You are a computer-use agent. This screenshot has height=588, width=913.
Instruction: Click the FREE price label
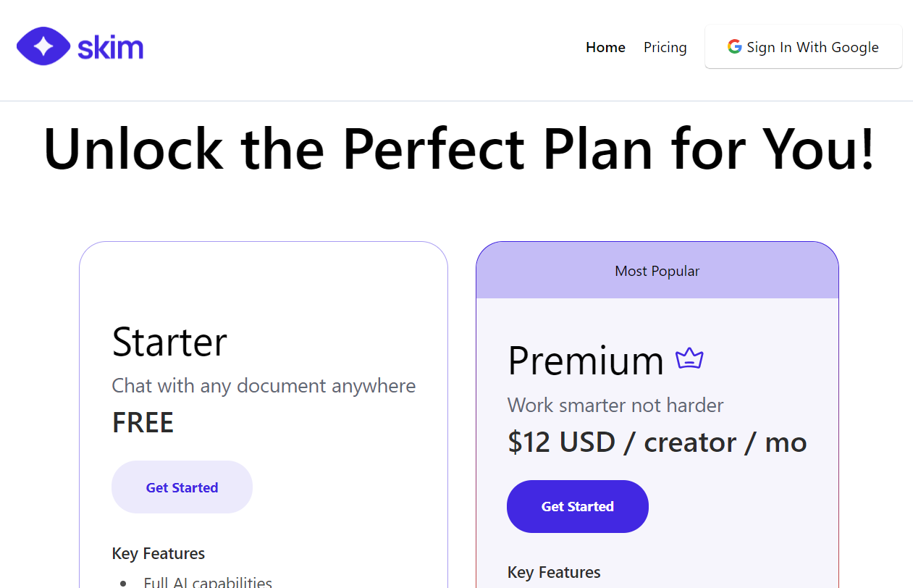[143, 423]
